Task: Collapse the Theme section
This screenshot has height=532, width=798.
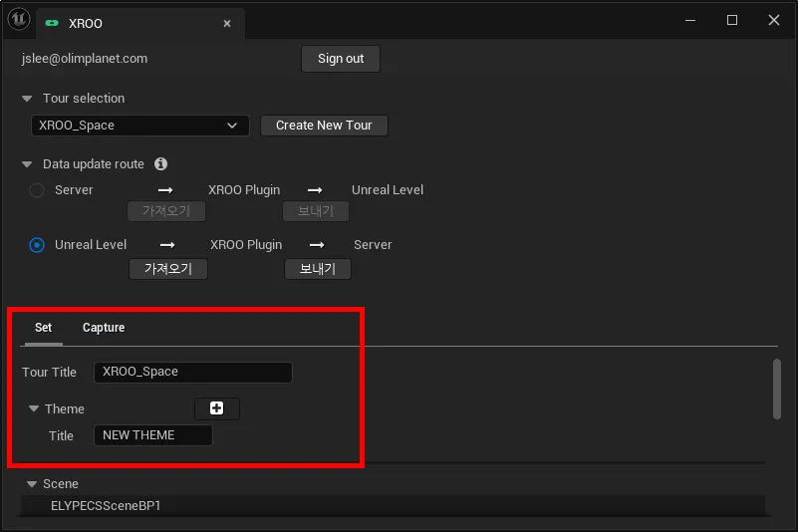Action: (34, 408)
